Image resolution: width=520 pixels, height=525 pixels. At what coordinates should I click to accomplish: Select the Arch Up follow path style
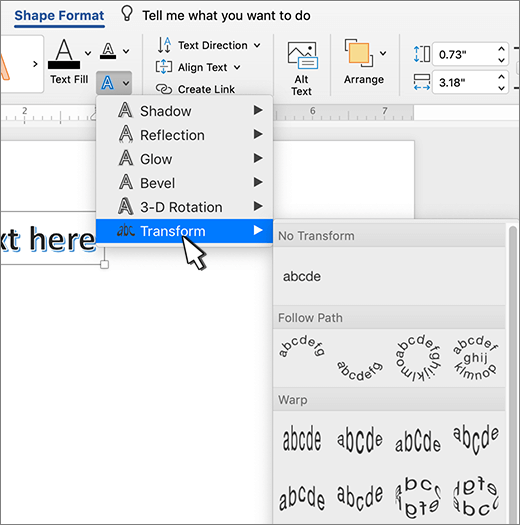(302, 347)
